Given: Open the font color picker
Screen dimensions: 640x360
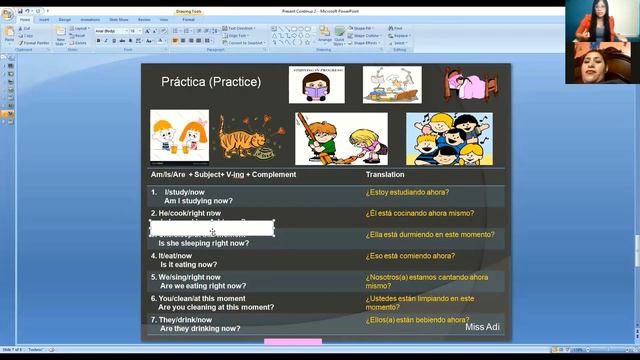Looking at the screenshot, I should 161,41.
